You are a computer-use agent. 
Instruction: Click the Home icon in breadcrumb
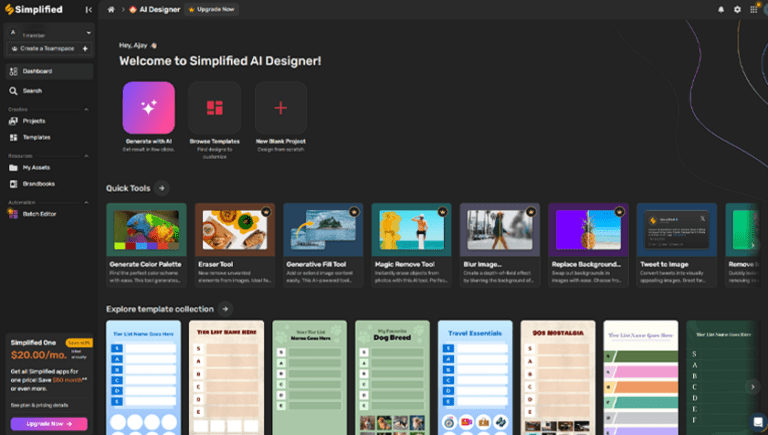pos(111,9)
